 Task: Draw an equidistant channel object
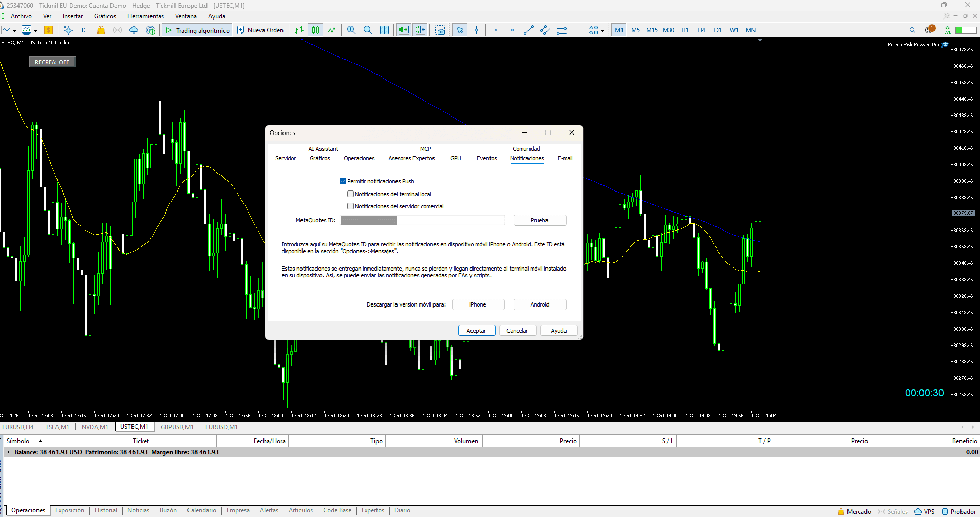(x=545, y=30)
